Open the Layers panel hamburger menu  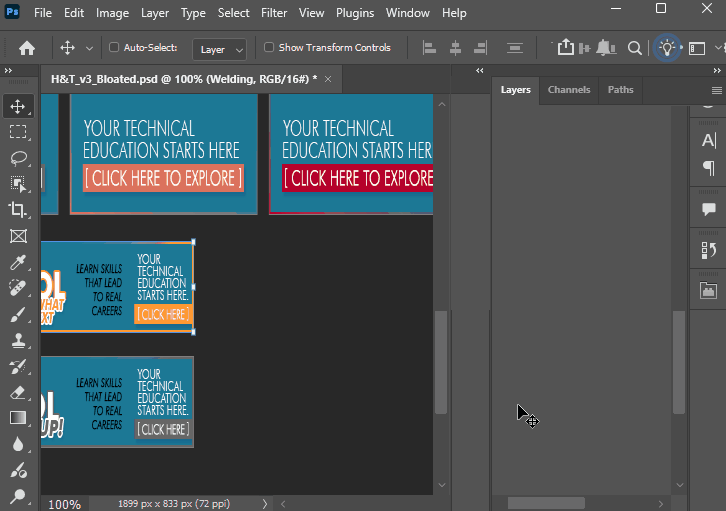pos(716,90)
